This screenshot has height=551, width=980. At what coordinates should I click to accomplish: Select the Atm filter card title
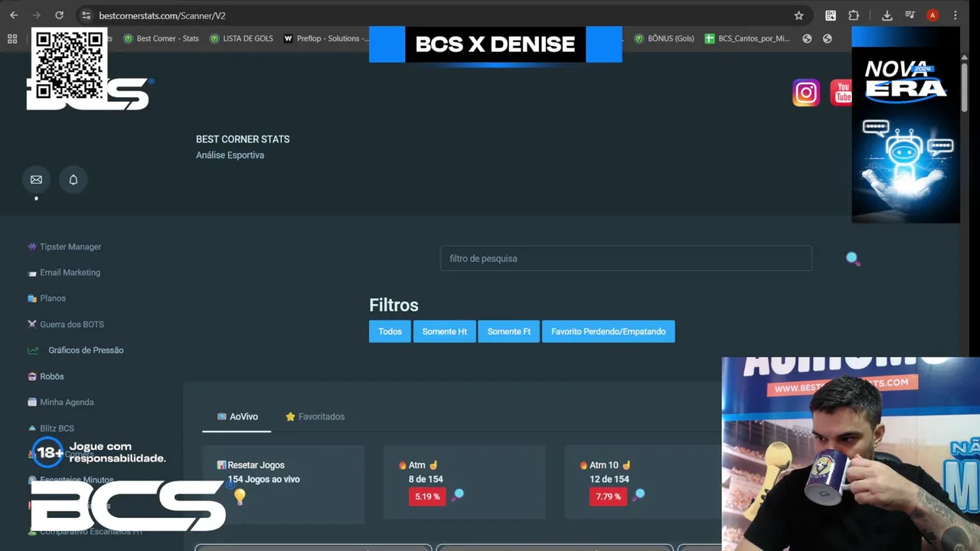click(418, 465)
